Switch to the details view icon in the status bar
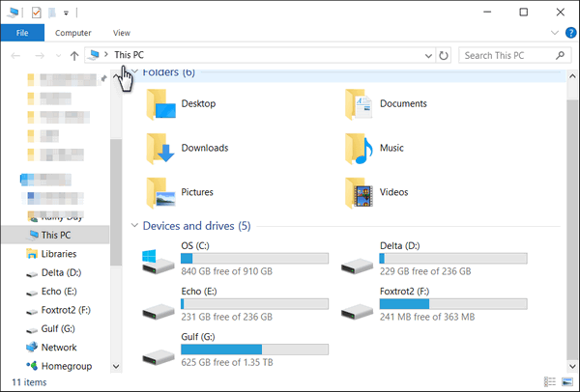Screen dimensions: 580x392 click(550, 381)
